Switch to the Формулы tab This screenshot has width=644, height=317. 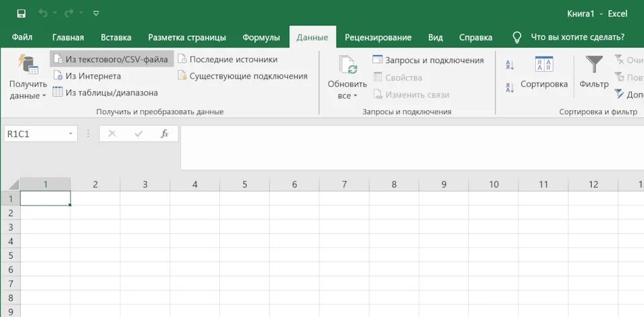point(261,38)
